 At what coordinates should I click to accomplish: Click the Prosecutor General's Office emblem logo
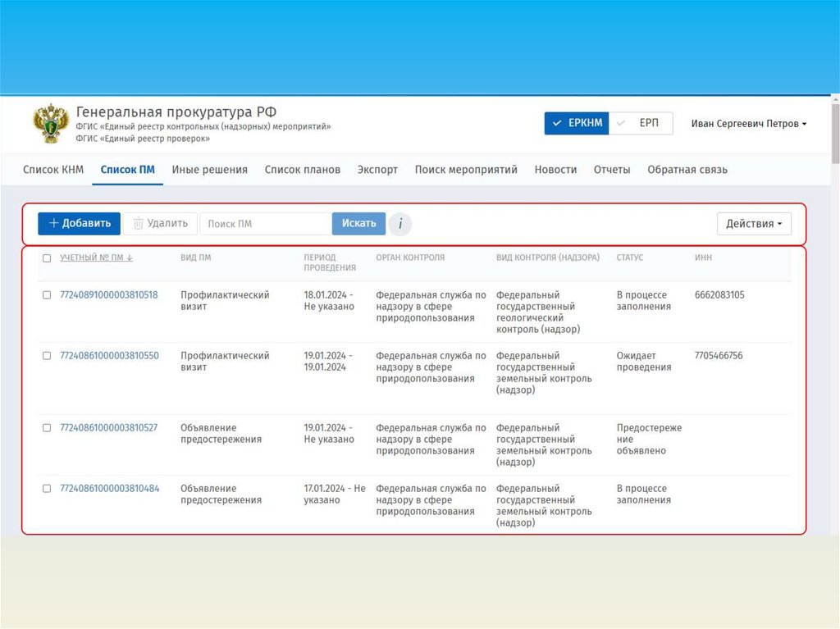click(51, 124)
